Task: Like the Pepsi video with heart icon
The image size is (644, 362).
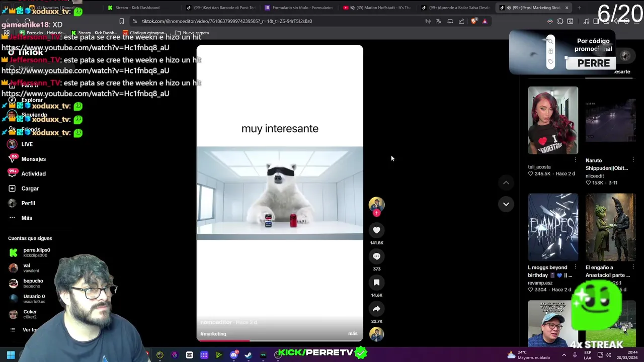Action: pos(376,230)
